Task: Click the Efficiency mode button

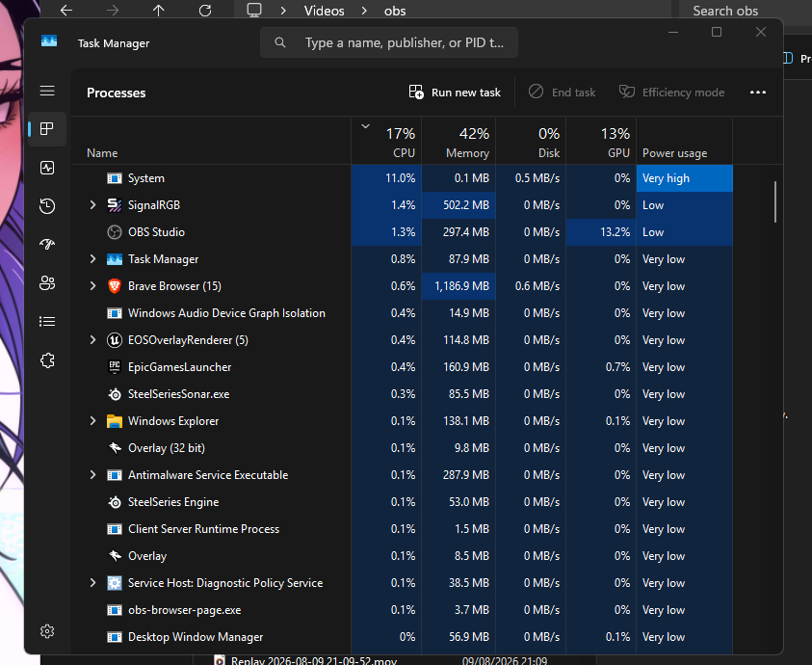Action: click(x=671, y=93)
